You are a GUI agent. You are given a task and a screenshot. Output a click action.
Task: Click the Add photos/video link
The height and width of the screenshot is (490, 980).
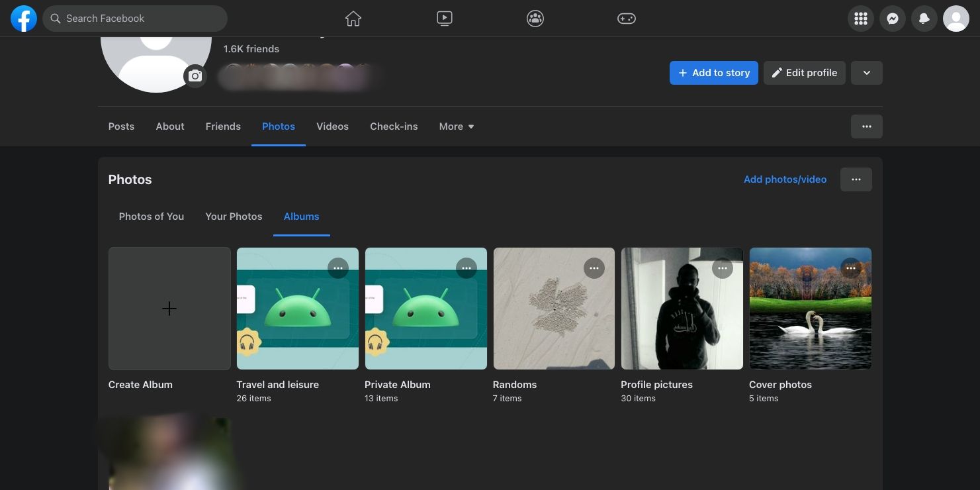point(785,179)
